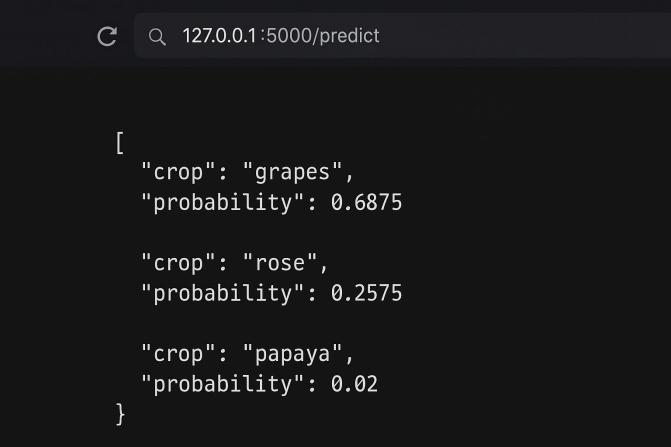Click the "crop" key beside rose
This screenshot has height=447, width=671.
coord(179,263)
